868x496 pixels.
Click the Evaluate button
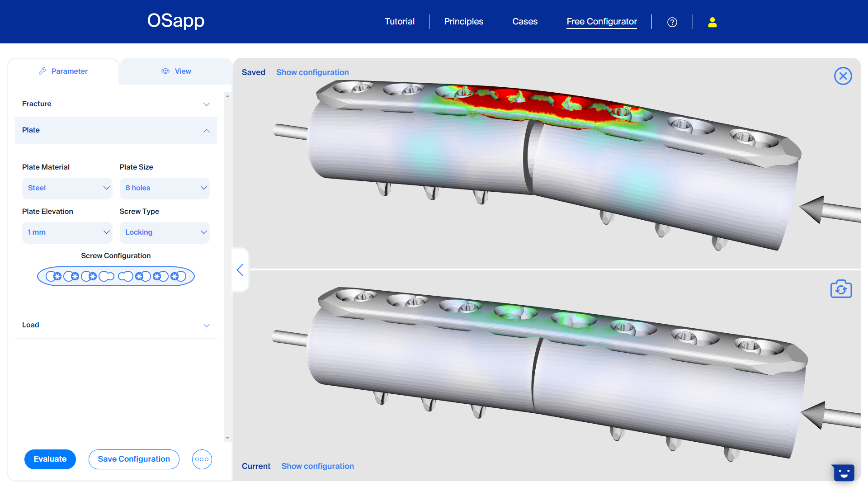point(50,459)
